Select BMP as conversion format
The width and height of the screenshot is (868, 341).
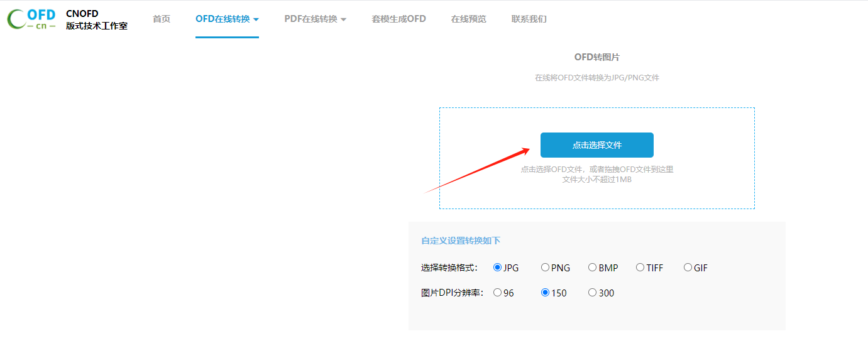click(592, 268)
